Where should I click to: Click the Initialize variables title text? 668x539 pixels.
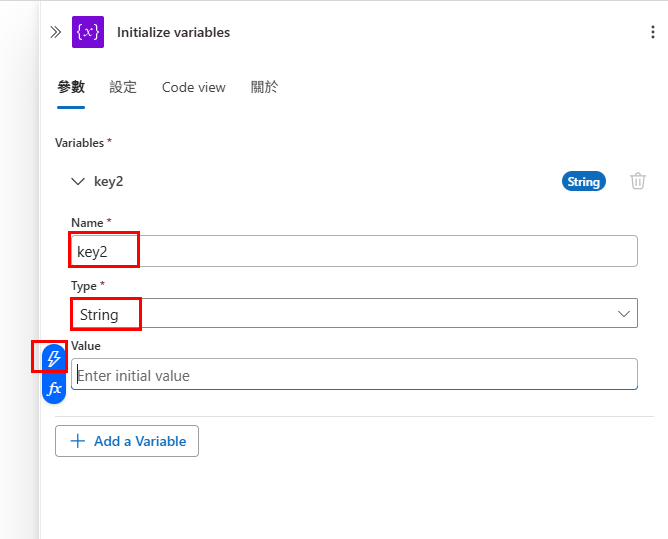[x=173, y=32]
